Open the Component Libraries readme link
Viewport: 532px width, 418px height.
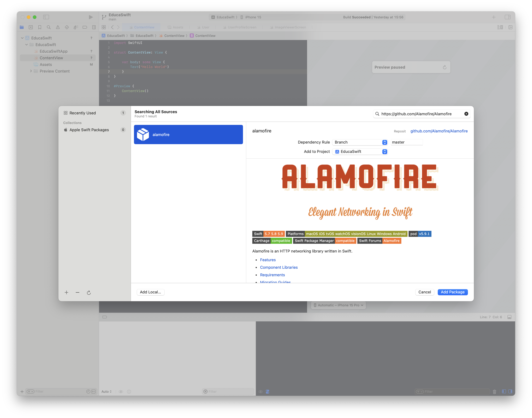click(x=279, y=268)
